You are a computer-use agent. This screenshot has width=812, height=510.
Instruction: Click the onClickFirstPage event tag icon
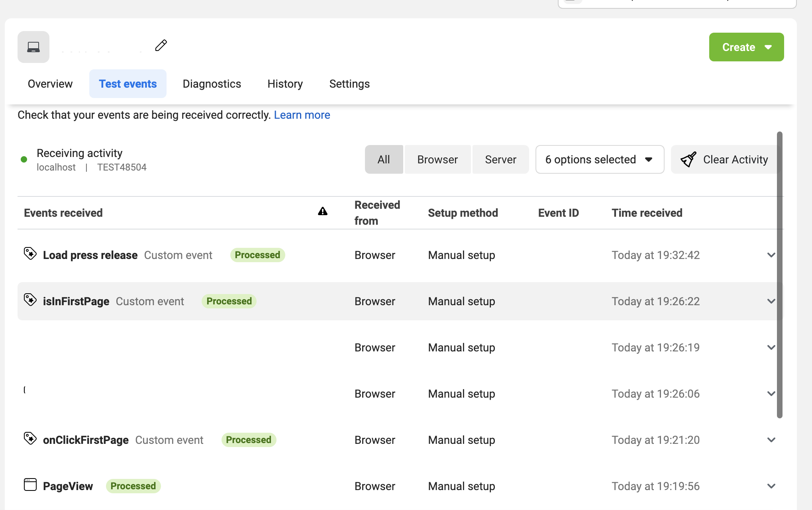30,438
